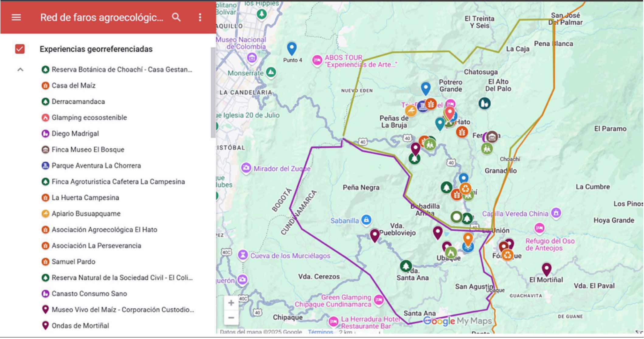Uncheck Experiencias georreferenciadas layer checkbox
This screenshot has width=644, height=339.
point(20,49)
